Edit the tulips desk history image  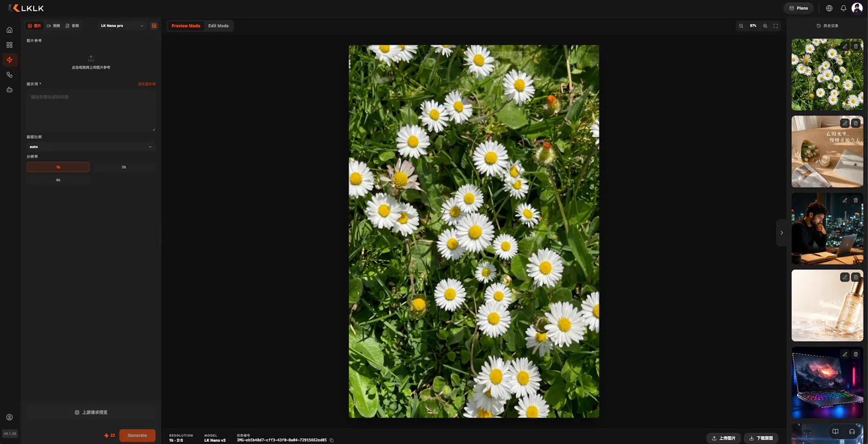pos(845,123)
